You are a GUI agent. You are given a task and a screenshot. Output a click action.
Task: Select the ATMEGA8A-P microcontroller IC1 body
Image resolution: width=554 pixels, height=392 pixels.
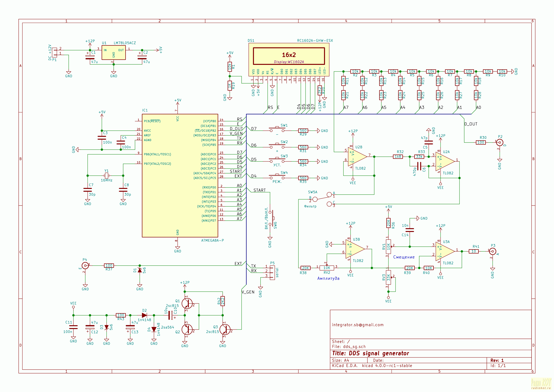180,175
